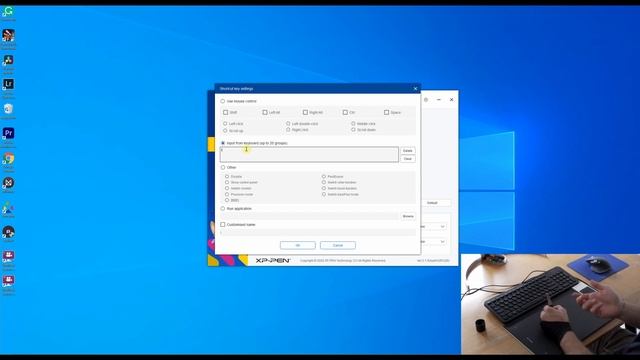This screenshot has height=360, width=640.
Task: Select the Switch monitor option
Action: tap(227, 188)
